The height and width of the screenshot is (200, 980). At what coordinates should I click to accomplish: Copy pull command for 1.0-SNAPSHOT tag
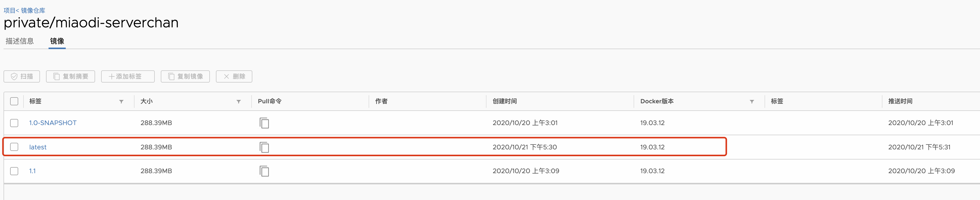pyautogui.click(x=264, y=123)
